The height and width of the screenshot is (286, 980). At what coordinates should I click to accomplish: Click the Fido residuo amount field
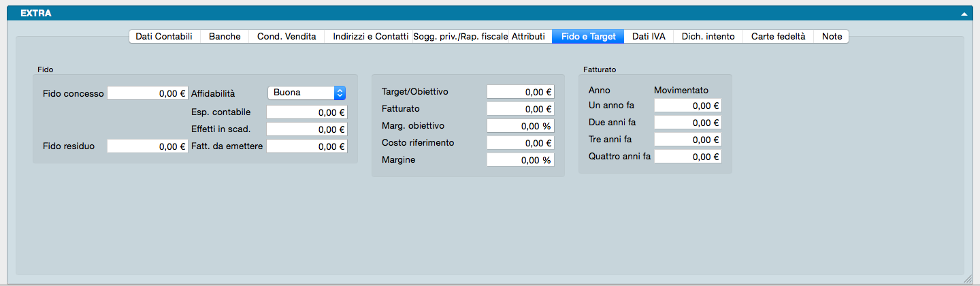[147, 146]
